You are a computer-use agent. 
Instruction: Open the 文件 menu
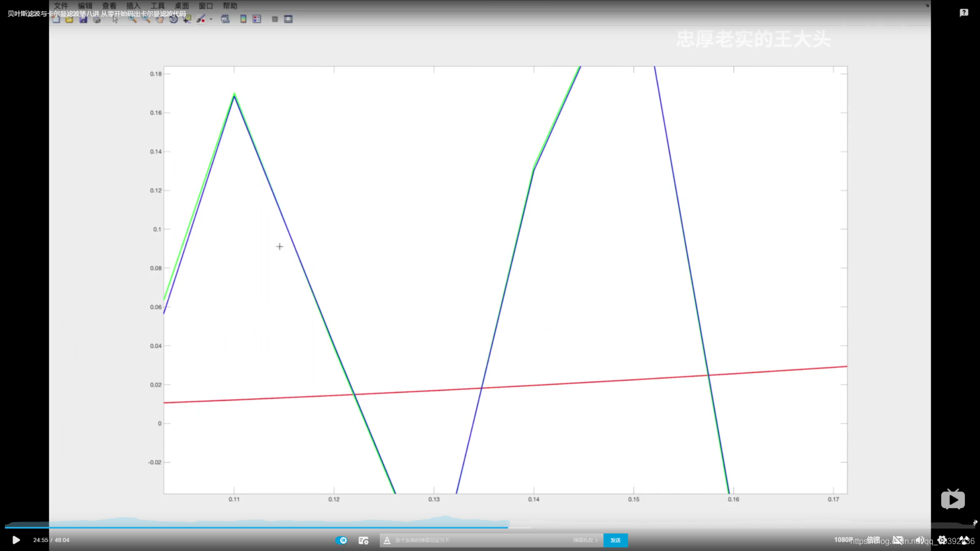coord(61,6)
